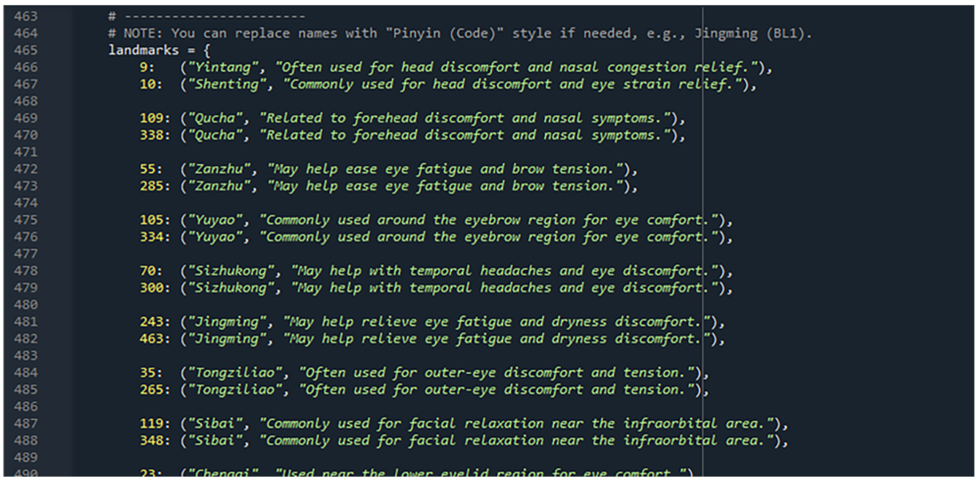Click line number 481 in the gutter
Screen dimensions: 980x483
coord(25,322)
